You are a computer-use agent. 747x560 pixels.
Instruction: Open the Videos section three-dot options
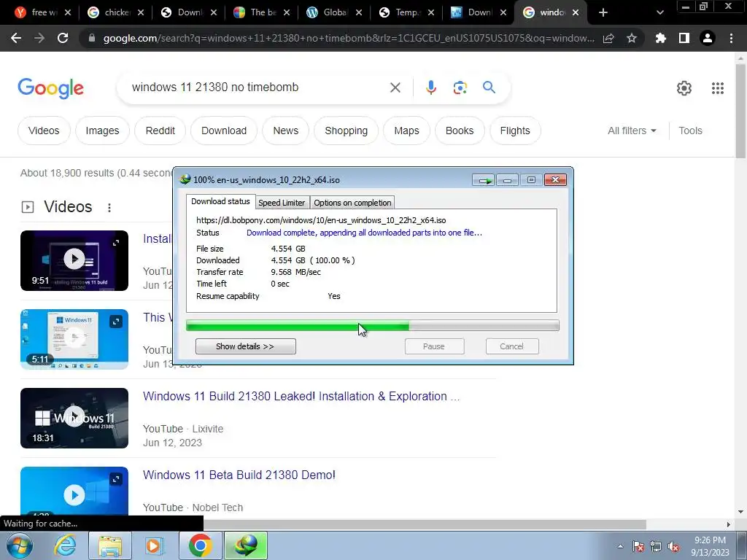pyautogui.click(x=109, y=208)
